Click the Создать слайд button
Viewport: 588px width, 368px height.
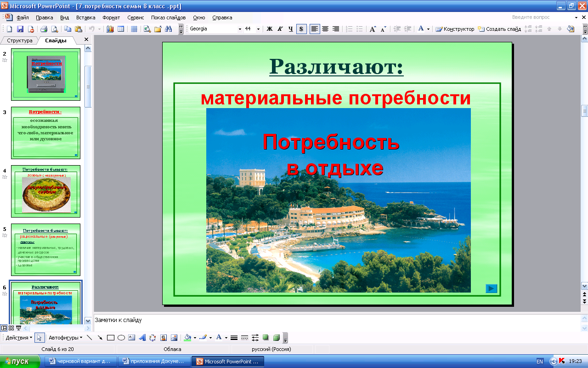tap(499, 29)
